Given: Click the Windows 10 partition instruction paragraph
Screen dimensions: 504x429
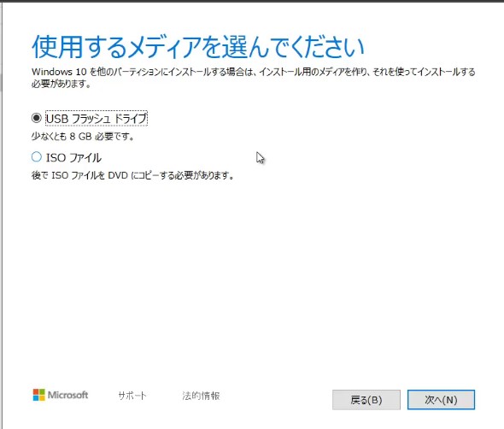Looking at the screenshot, I should click(254, 78).
